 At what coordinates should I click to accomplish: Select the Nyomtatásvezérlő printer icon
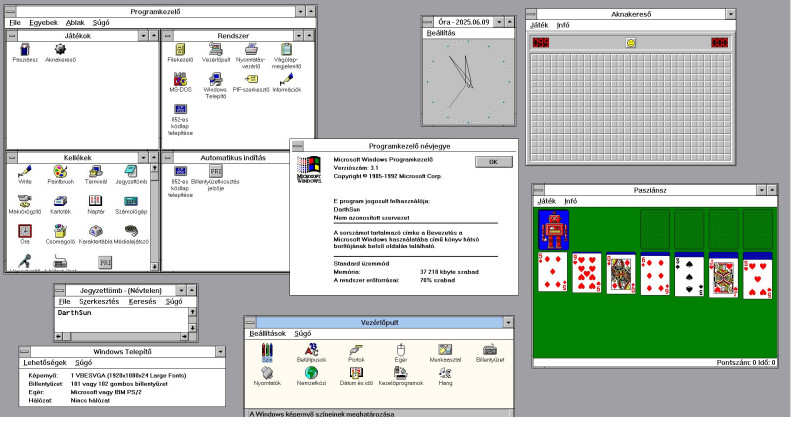(x=251, y=49)
